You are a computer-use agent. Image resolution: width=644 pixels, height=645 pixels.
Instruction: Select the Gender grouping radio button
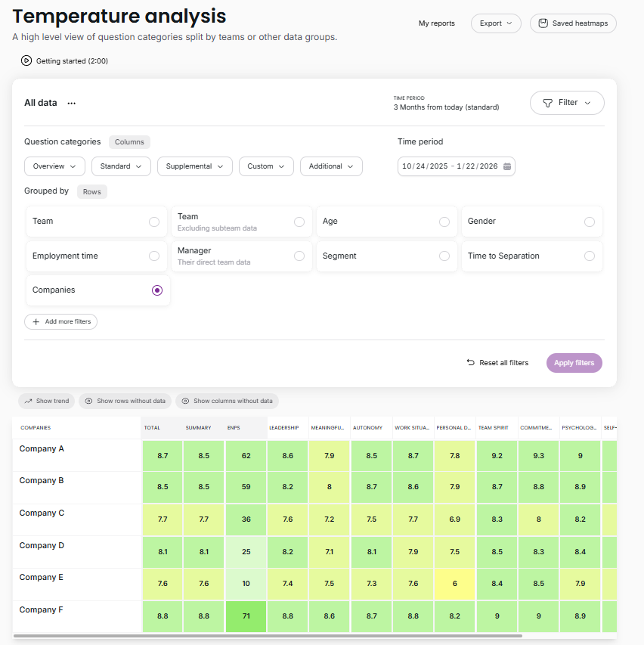pos(589,222)
